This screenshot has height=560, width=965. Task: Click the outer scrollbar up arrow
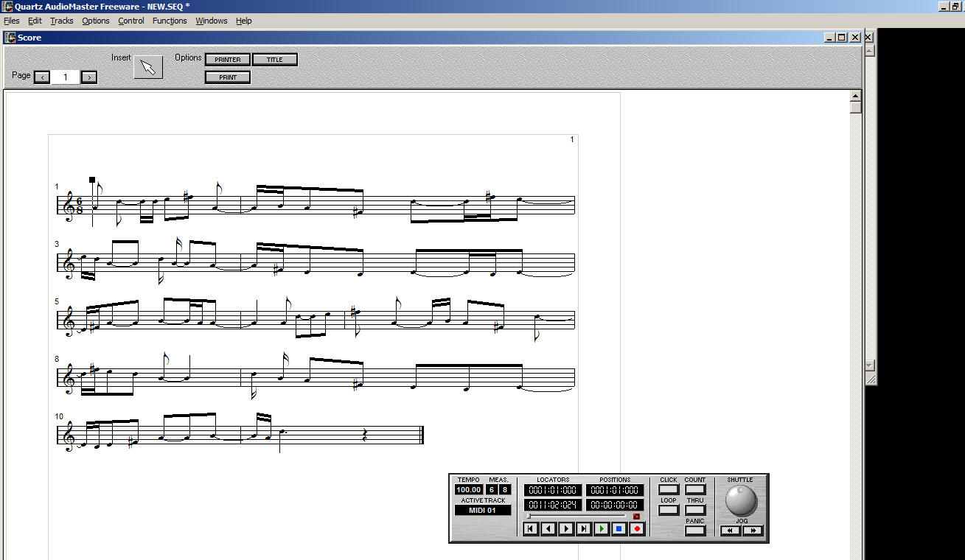869,50
